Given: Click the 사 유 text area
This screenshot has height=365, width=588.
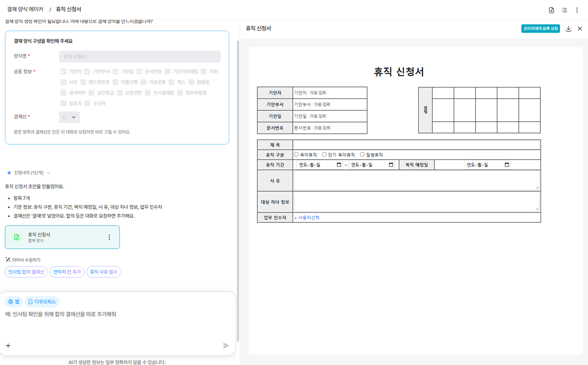Looking at the screenshot, I should 417,181.
